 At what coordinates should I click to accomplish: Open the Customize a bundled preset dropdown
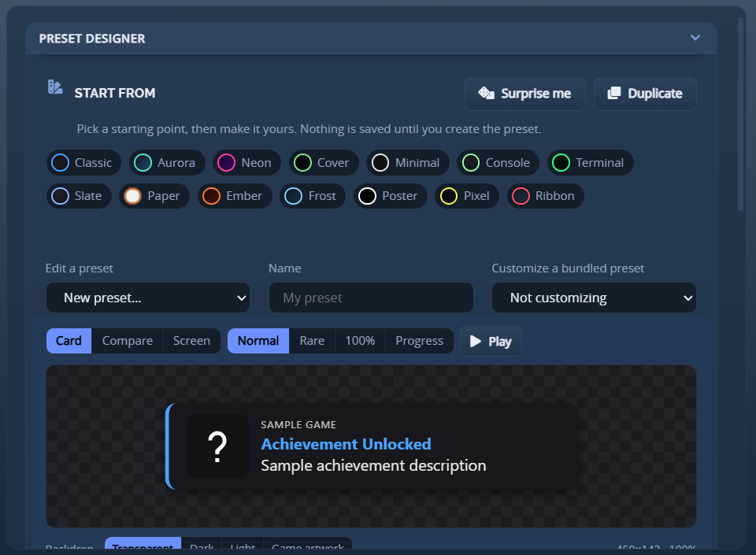pos(594,298)
